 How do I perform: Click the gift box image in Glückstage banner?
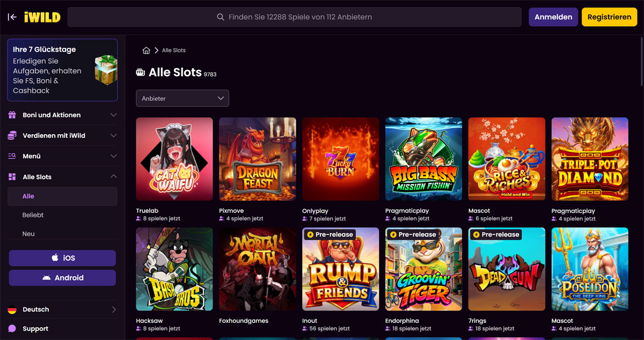coord(106,70)
